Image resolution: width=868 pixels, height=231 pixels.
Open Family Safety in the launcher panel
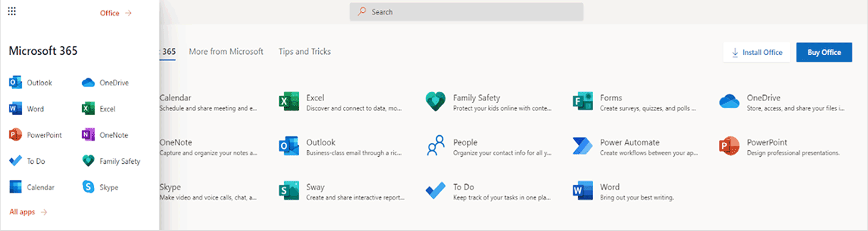tap(112, 161)
